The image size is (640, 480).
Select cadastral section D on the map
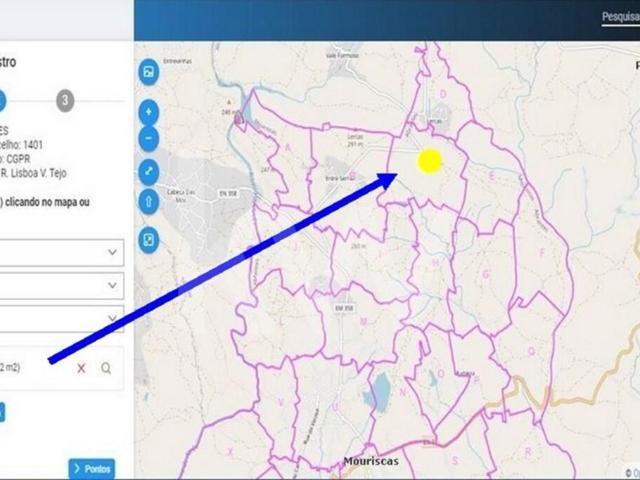point(443,94)
